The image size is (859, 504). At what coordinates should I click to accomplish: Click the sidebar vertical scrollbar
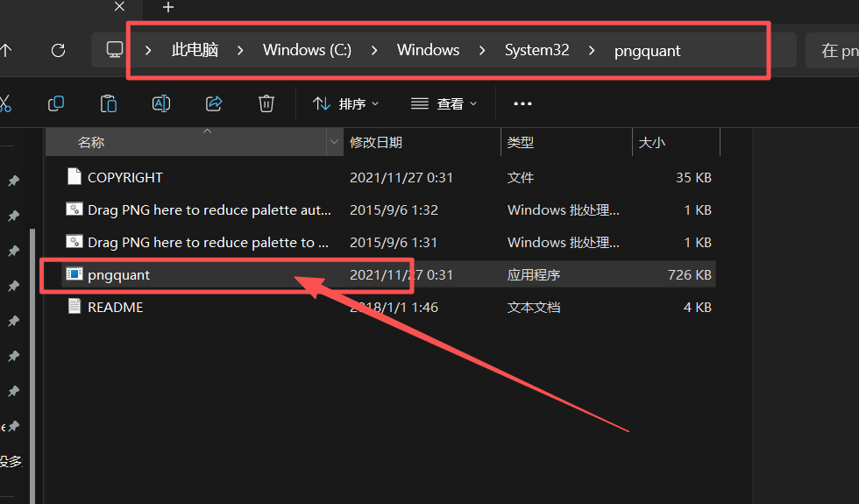click(x=32, y=366)
